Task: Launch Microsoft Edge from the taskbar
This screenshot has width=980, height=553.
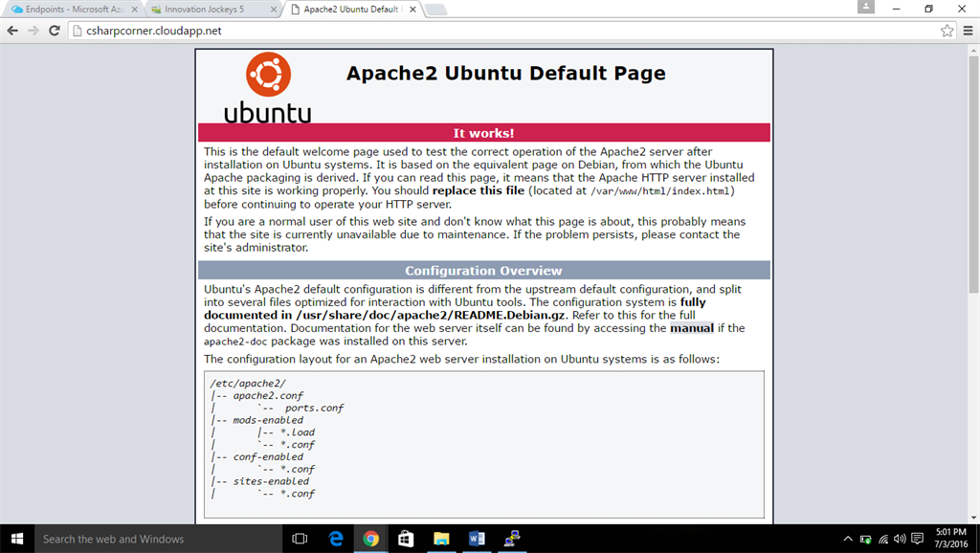Action: (336, 539)
